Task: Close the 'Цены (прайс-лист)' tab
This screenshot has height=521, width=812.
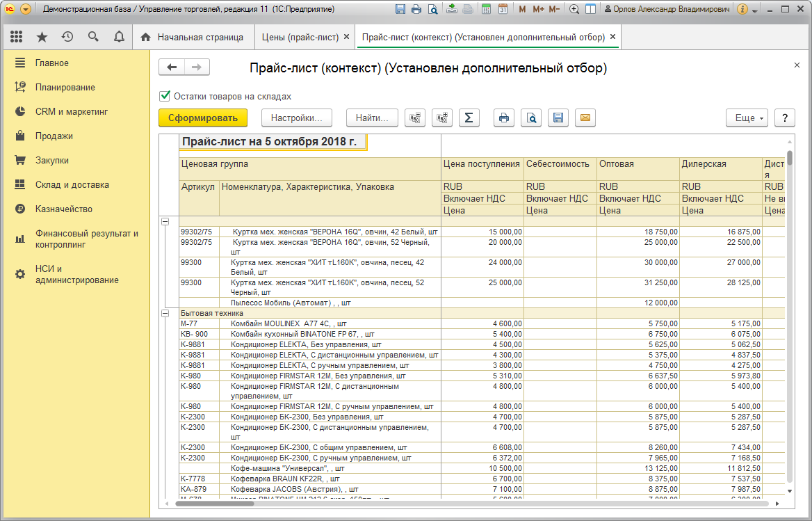Action: click(346, 37)
